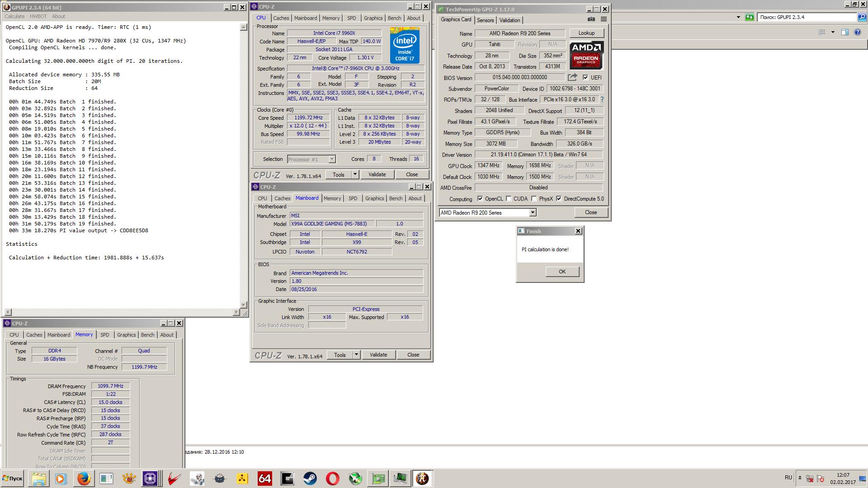The width and height of the screenshot is (868, 488).
Task: Toggle the preview pane icon in Explorer
Action: 844,32
